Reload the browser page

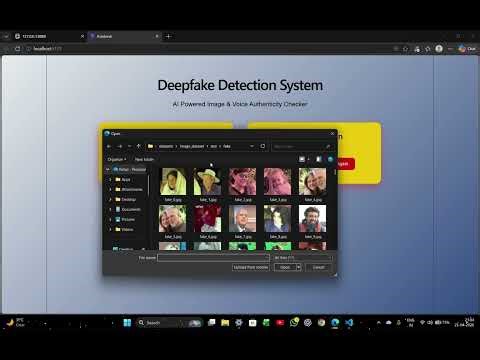(18, 49)
